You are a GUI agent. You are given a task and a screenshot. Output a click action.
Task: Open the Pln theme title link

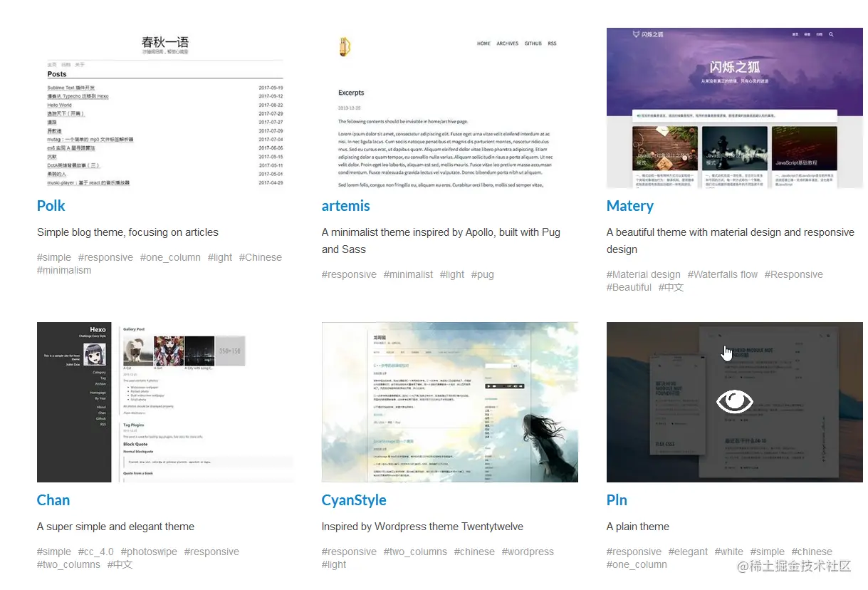click(617, 500)
